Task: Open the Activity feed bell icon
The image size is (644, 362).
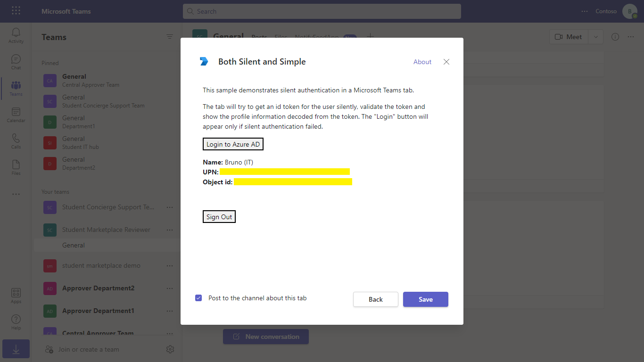Action: tap(16, 33)
